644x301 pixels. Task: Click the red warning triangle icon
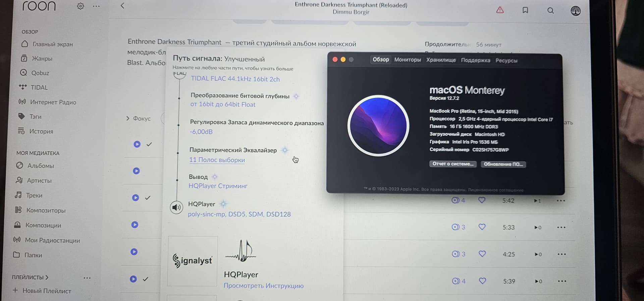(500, 10)
